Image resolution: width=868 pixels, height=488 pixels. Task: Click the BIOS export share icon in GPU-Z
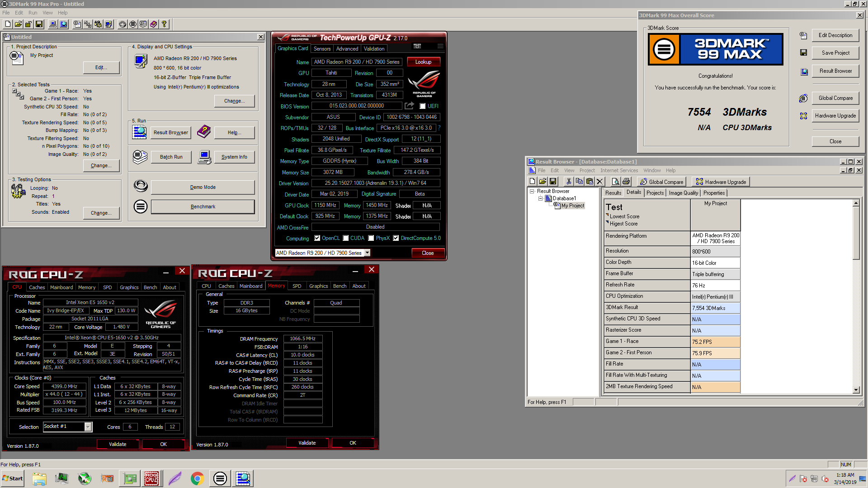[x=409, y=106]
